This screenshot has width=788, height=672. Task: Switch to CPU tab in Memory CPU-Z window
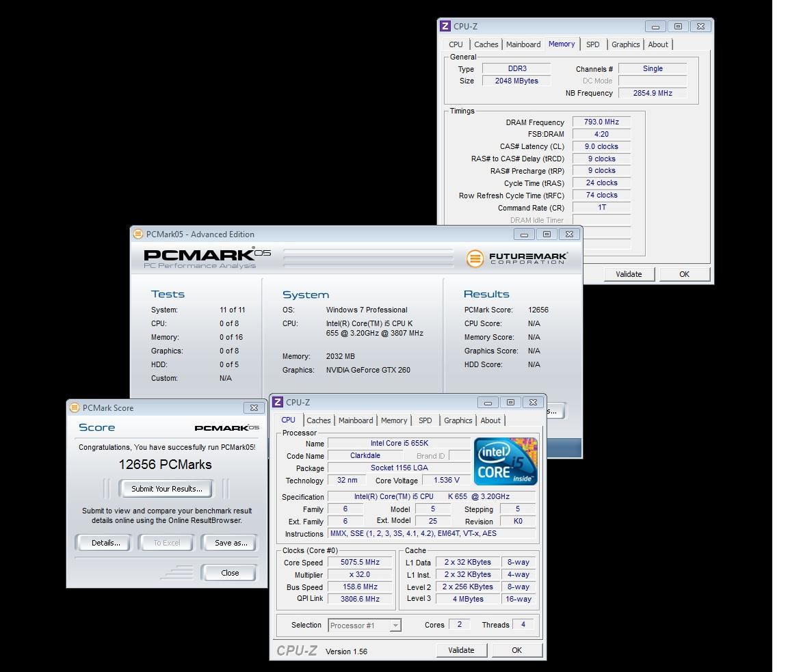click(456, 44)
